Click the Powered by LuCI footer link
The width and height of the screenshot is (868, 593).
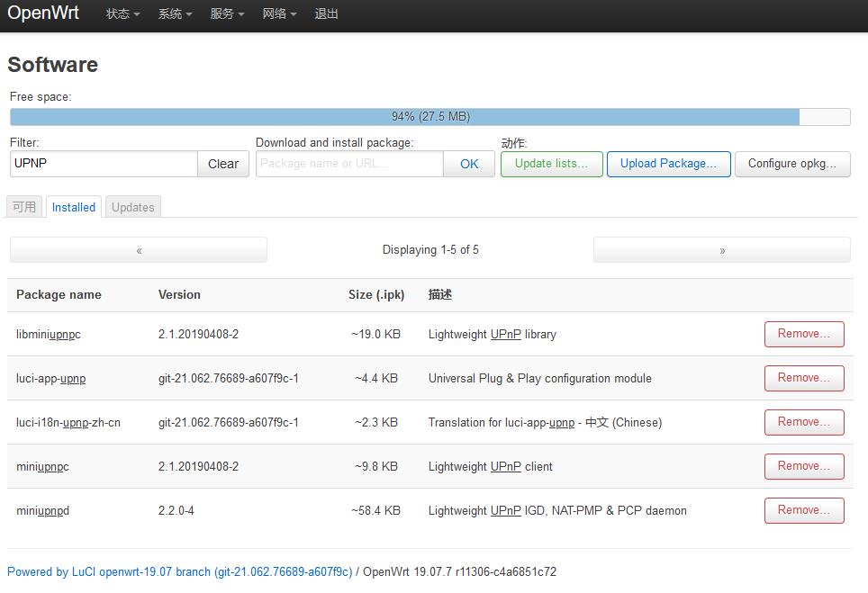pyautogui.click(x=179, y=571)
